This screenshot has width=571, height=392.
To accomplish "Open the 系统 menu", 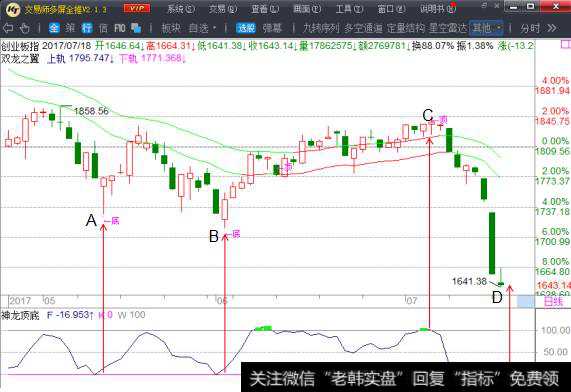I will [x=181, y=9].
